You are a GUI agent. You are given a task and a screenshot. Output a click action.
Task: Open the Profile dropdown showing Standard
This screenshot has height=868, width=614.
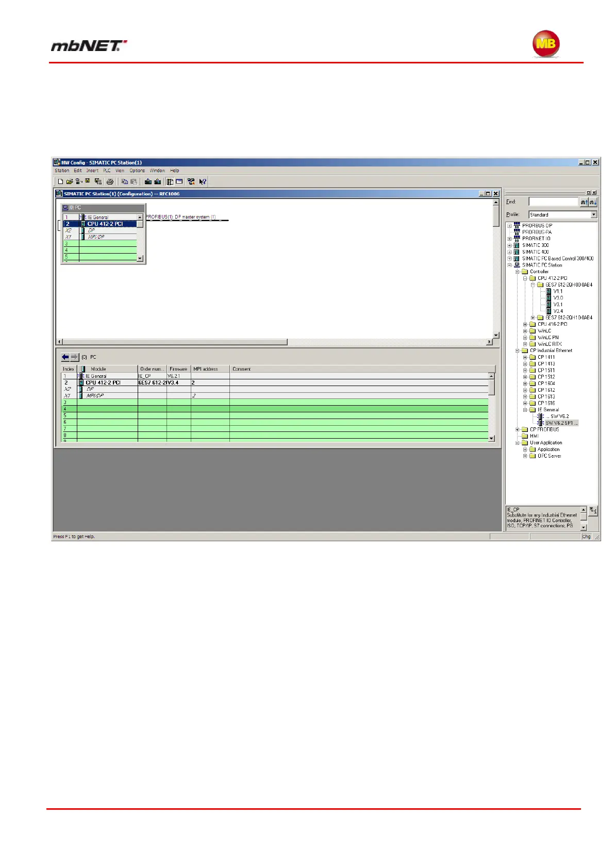[594, 214]
